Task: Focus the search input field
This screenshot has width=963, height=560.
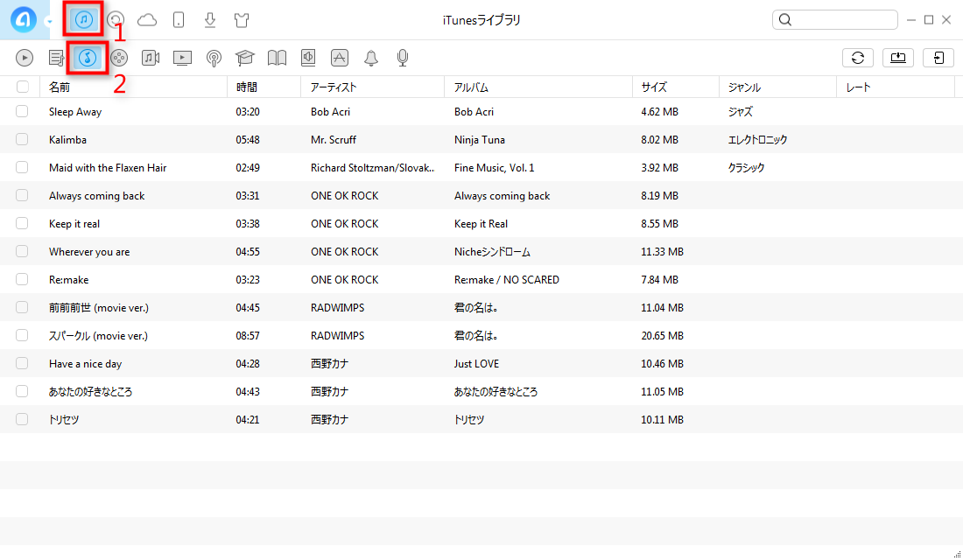Action: pos(834,19)
